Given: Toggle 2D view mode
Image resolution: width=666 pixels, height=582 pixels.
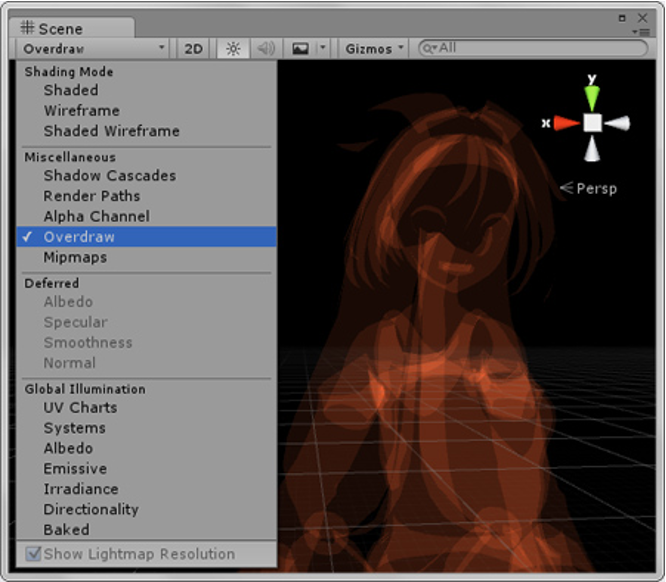Looking at the screenshot, I should coord(193,49).
